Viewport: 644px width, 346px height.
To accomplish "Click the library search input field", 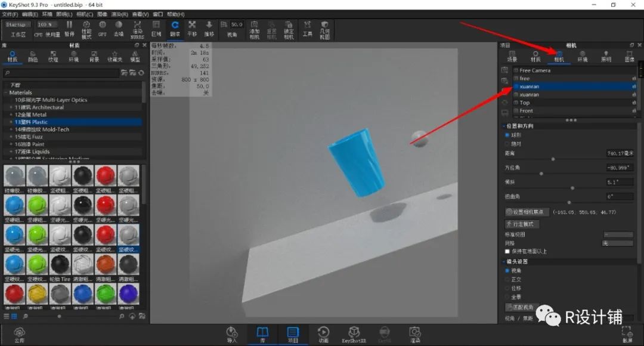I will [x=61, y=73].
